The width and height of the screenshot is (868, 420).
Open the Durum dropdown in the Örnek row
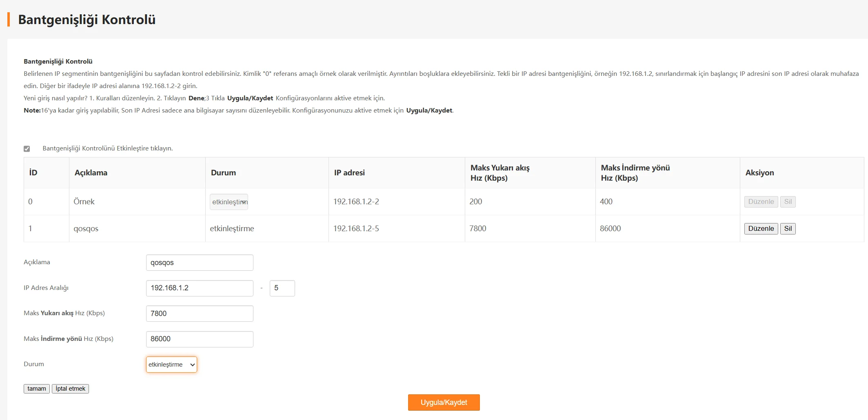(x=229, y=202)
